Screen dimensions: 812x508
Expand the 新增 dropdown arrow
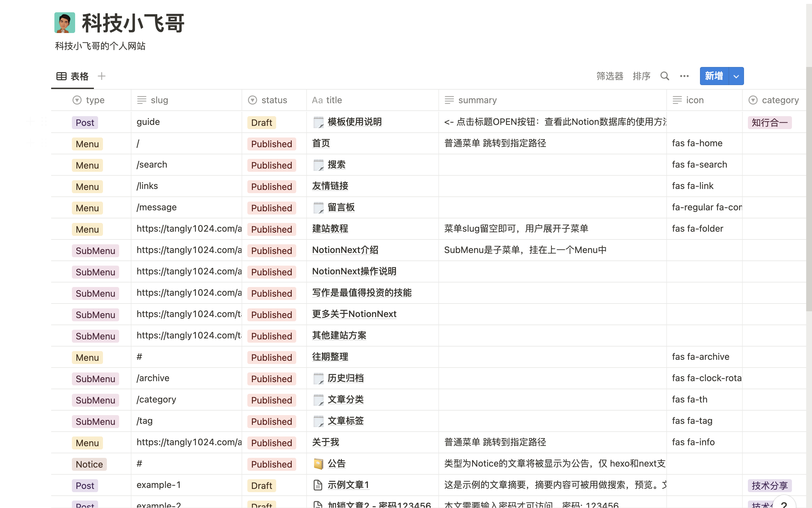736,76
